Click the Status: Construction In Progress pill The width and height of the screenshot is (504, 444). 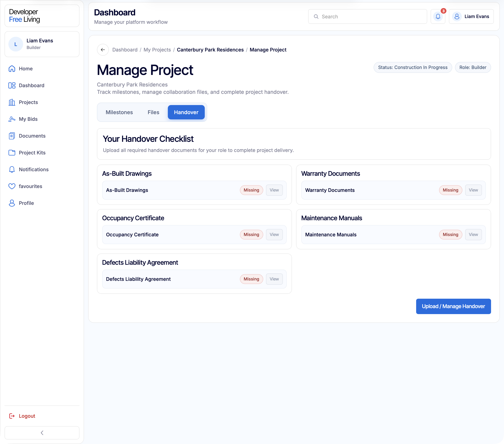(x=412, y=68)
